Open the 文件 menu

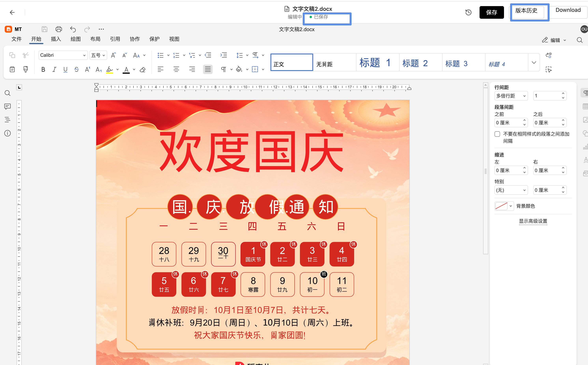[x=17, y=39]
